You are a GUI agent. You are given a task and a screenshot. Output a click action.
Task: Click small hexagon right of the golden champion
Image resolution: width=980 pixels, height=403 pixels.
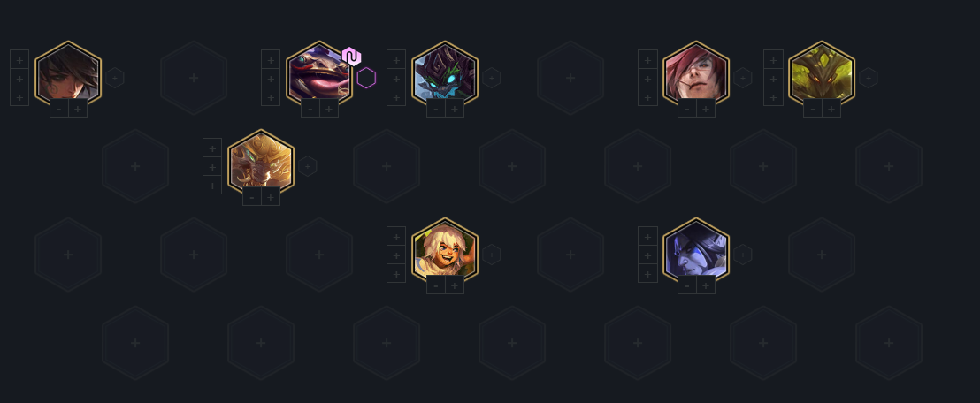tap(308, 166)
